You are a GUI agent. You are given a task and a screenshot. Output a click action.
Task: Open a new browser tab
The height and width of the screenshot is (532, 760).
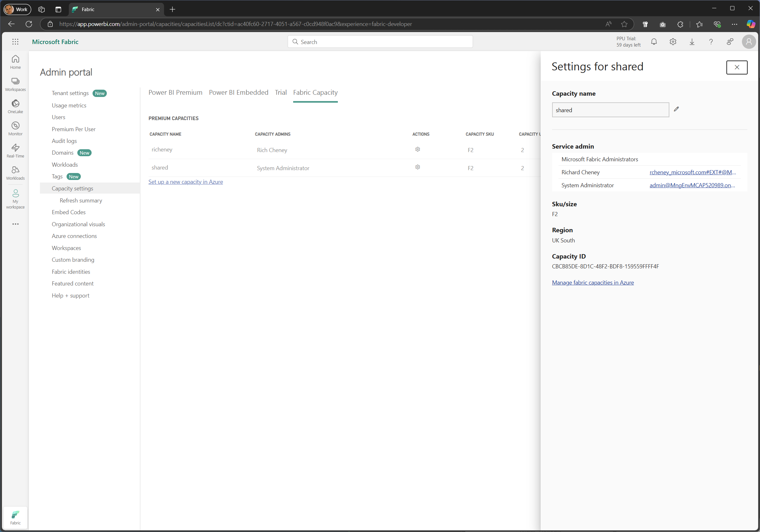click(x=172, y=9)
